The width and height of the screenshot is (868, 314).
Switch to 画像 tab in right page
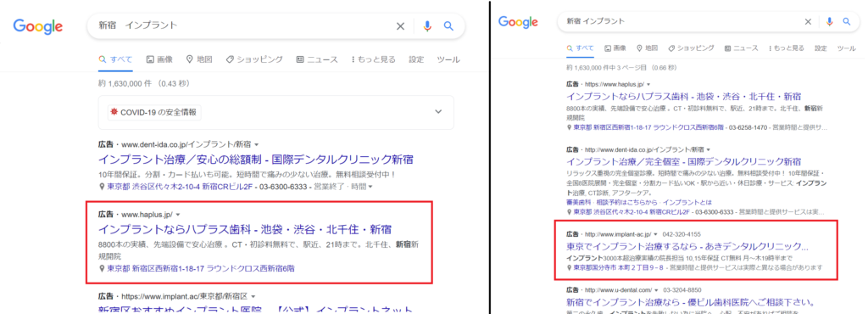[x=615, y=48]
